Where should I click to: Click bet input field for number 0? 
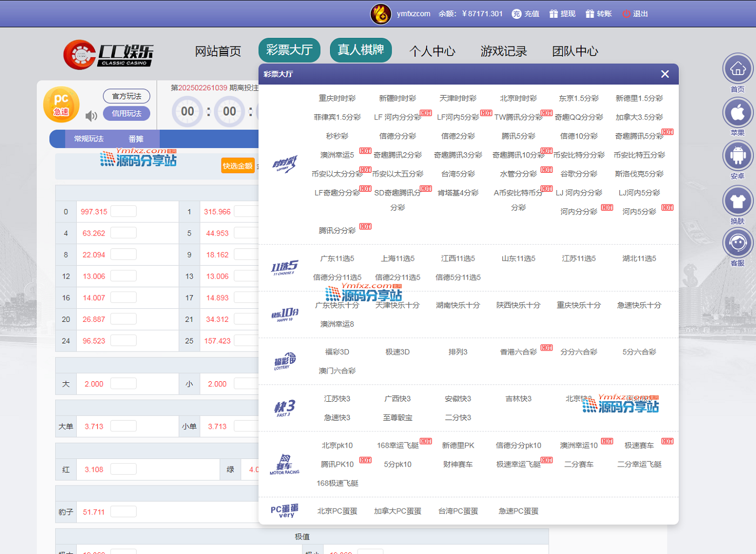tap(123, 212)
